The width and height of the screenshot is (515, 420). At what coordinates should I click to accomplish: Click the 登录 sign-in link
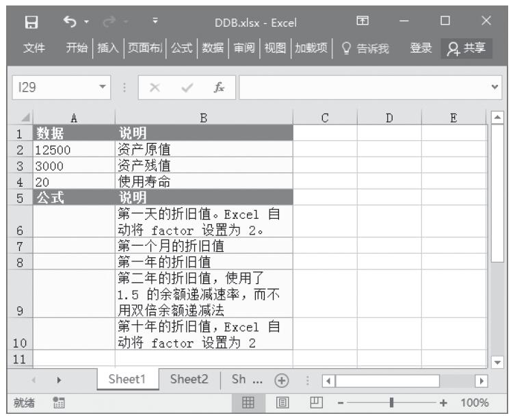click(x=420, y=49)
